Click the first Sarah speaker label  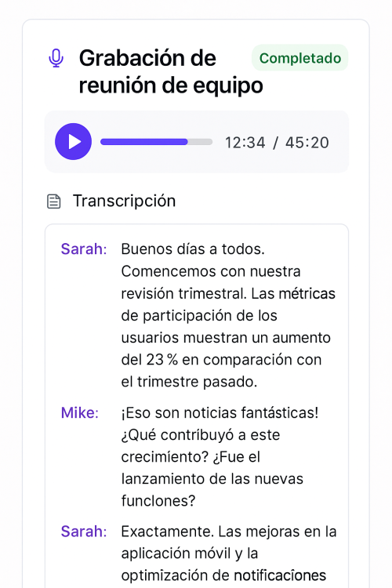click(x=84, y=249)
